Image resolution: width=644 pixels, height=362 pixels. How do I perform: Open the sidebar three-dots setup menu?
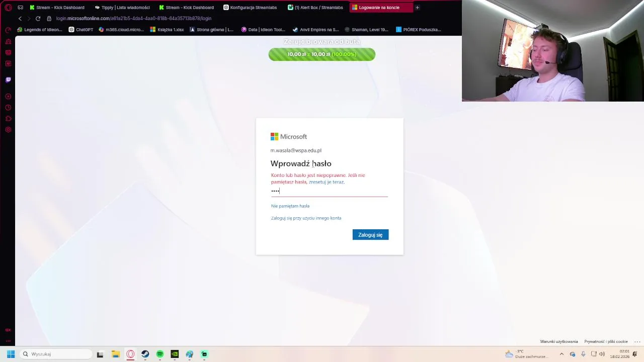(x=8, y=341)
